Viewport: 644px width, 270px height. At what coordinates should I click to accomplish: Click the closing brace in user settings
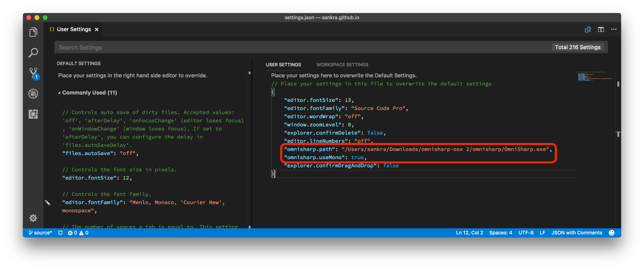[x=273, y=174]
